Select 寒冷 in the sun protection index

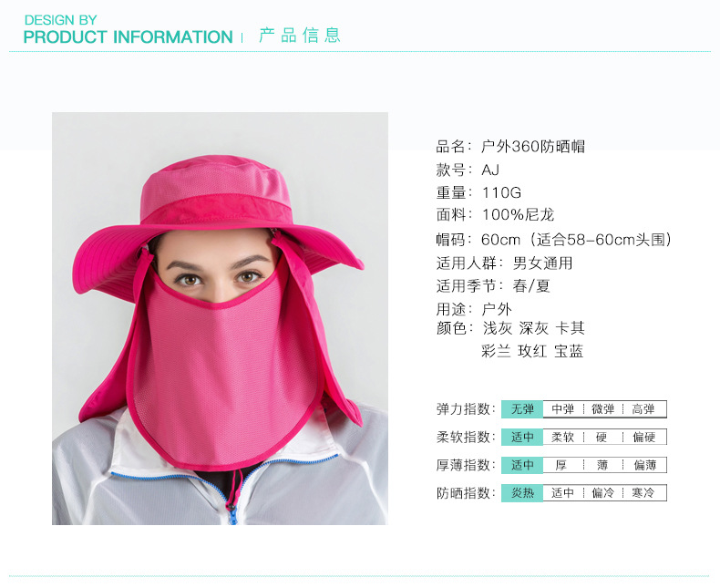643,493
